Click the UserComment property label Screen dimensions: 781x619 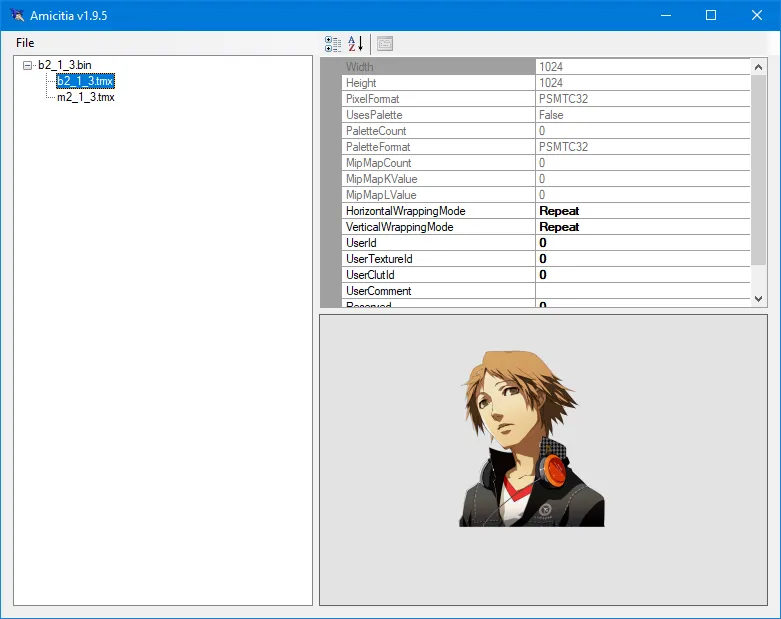(x=379, y=291)
